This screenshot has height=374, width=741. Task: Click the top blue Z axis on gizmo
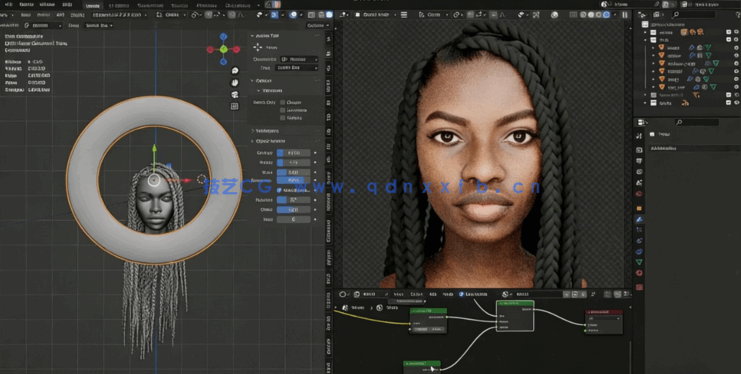224,36
